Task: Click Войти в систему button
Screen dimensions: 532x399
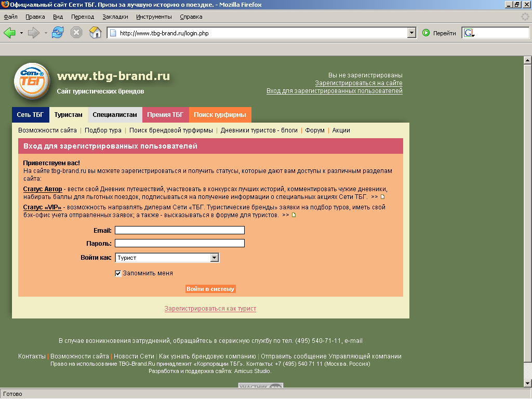Action: click(210, 289)
